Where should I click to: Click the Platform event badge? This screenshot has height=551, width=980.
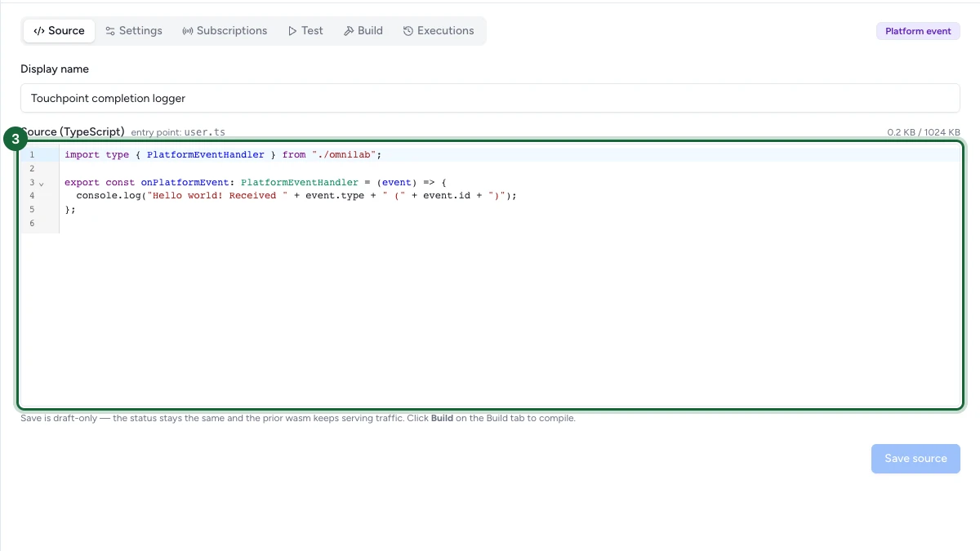918,31
